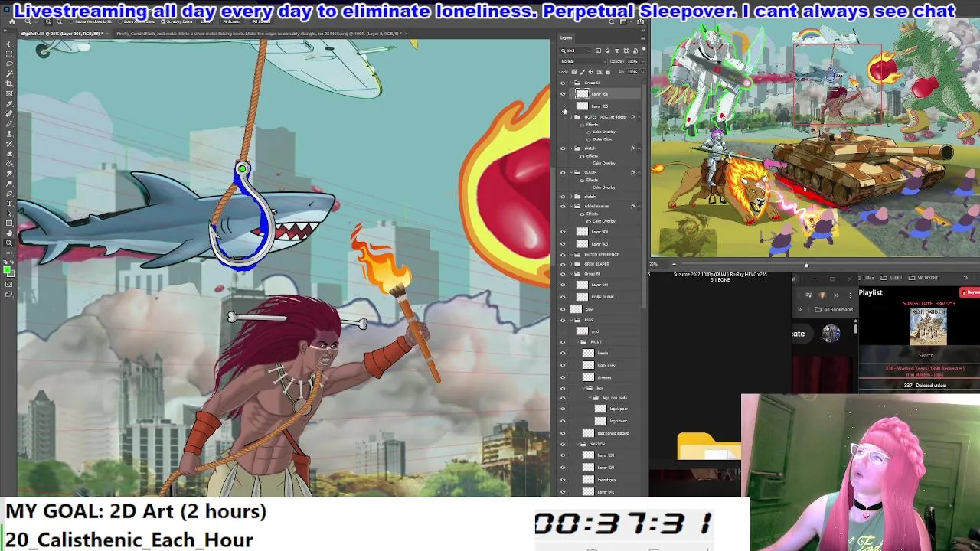Switch to dfgdfd4.tif document tab
The width and height of the screenshot is (980, 551).
pyautogui.click(x=63, y=34)
